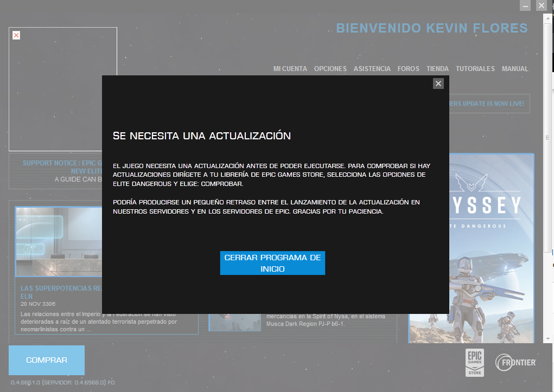
Task: Open Mi Cuenta menu item
Action: [290, 69]
